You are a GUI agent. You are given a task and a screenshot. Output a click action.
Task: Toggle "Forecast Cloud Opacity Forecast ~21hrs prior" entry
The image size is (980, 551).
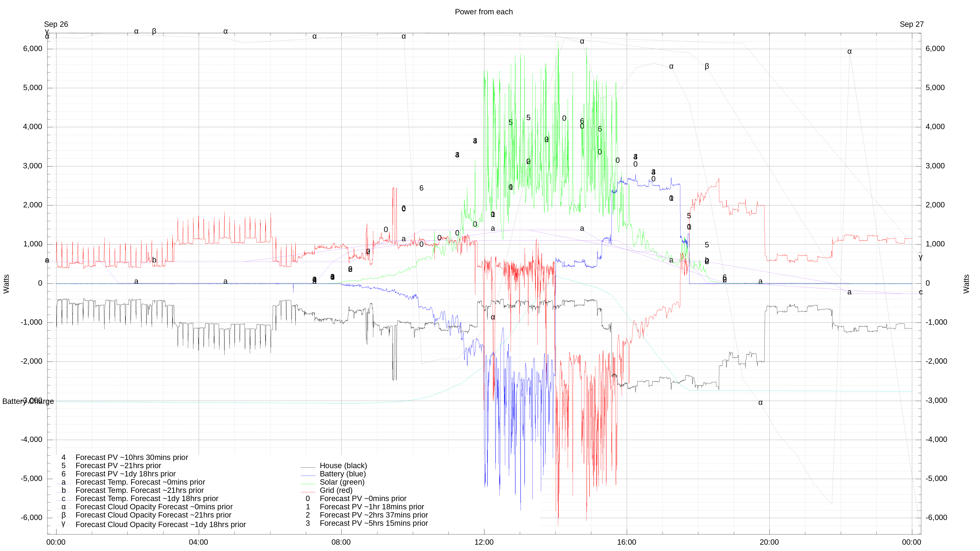[x=153, y=515]
